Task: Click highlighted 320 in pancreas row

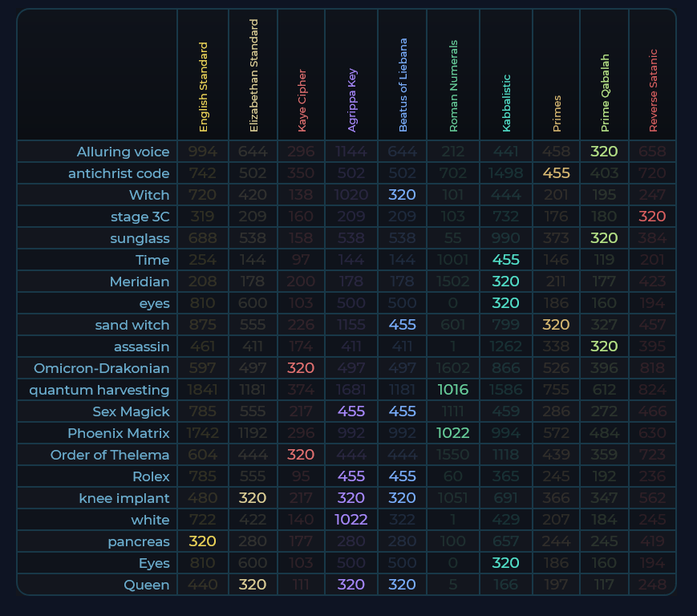Action: coord(203,541)
